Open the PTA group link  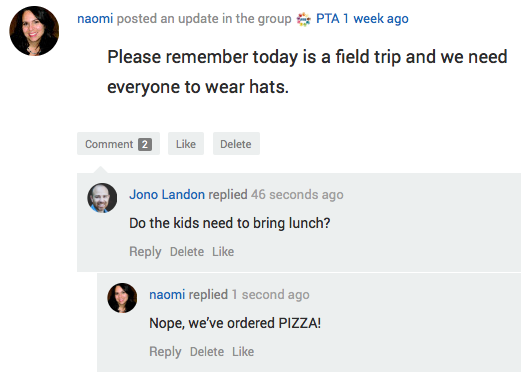point(327,19)
